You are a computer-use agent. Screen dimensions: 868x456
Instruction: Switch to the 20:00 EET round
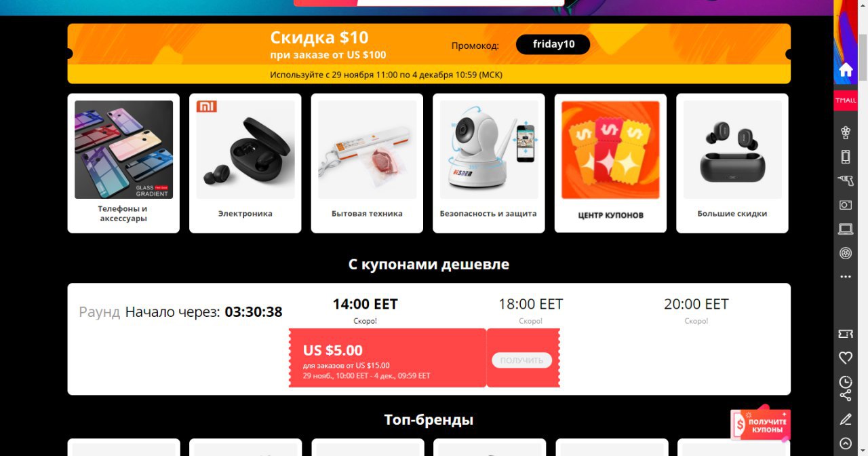click(x=696, y=310)
